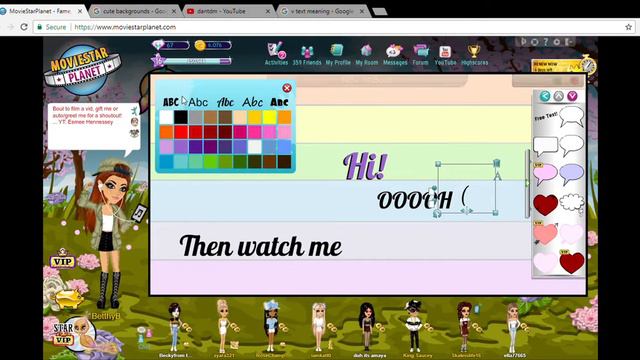Click the question mark help icon
640x360 pixels.
tap(545, 41)
